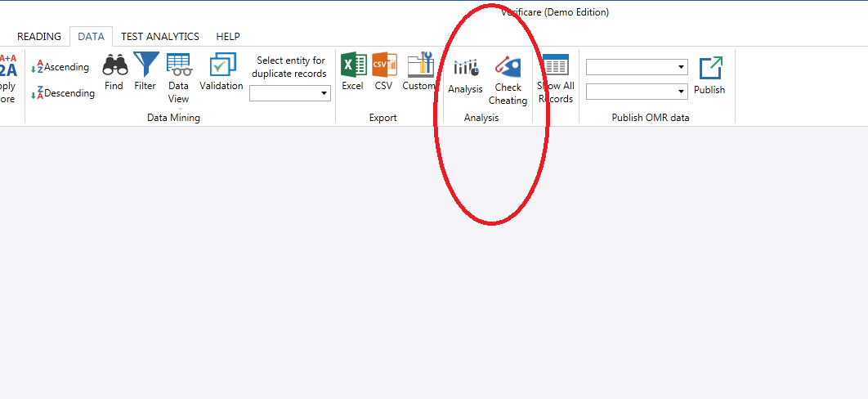Open the upper Publish OMR dropdown

(638, 68)
